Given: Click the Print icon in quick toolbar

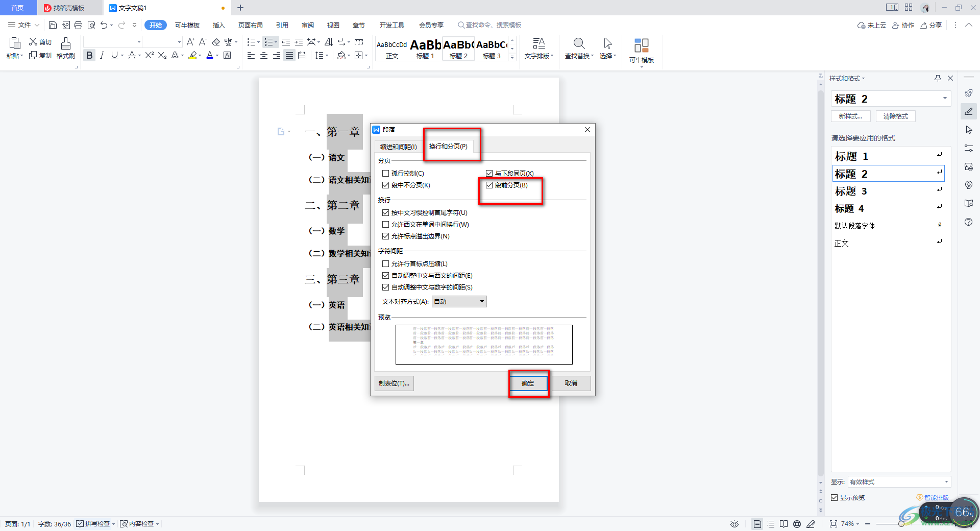Looking at the screenshot, I should [78, 25].
